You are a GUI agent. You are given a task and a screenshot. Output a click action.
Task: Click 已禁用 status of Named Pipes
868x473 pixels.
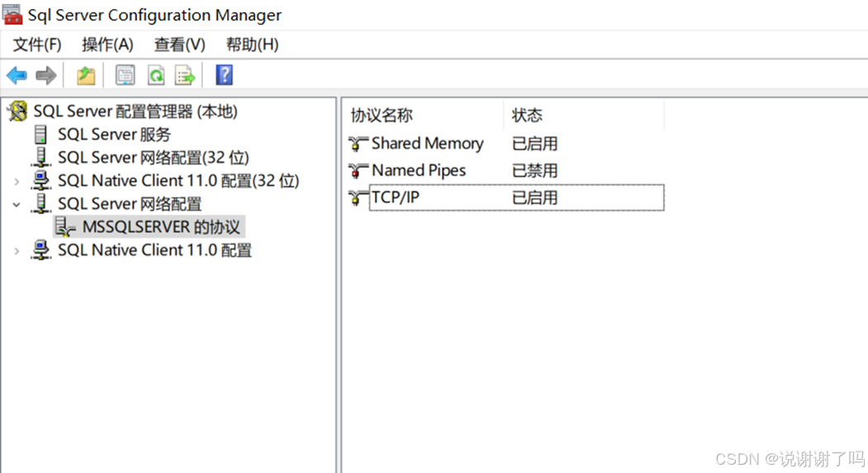click(x=534, y=171)
